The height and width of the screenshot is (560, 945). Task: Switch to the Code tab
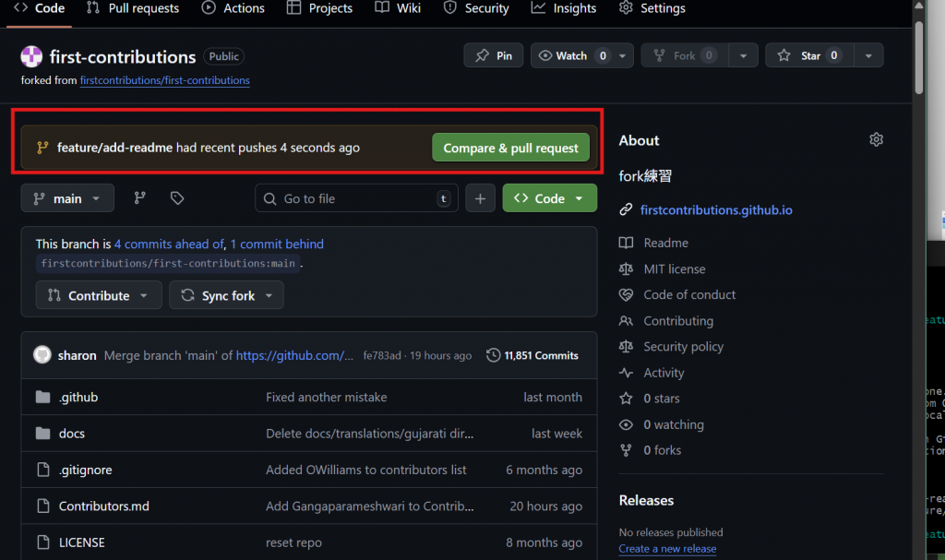(39, 8)
